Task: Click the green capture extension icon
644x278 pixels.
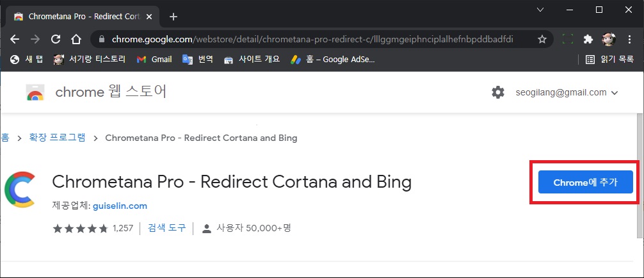Action: pos(568,40)
